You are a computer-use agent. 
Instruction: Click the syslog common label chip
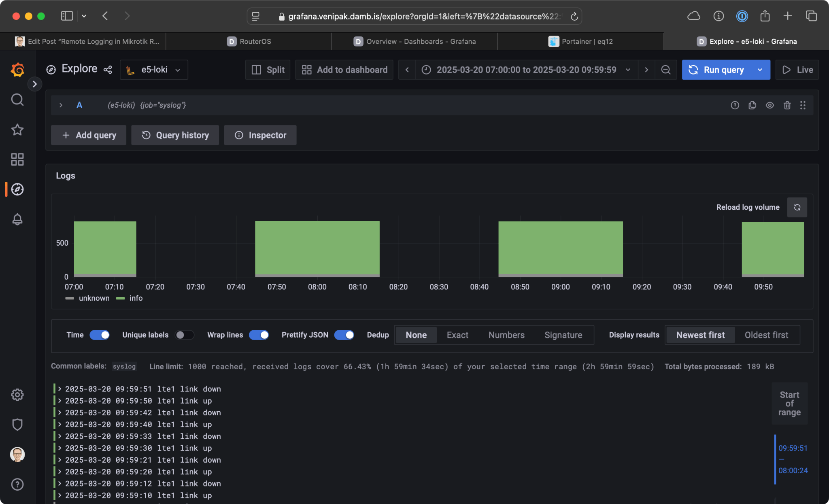point(124,366)
